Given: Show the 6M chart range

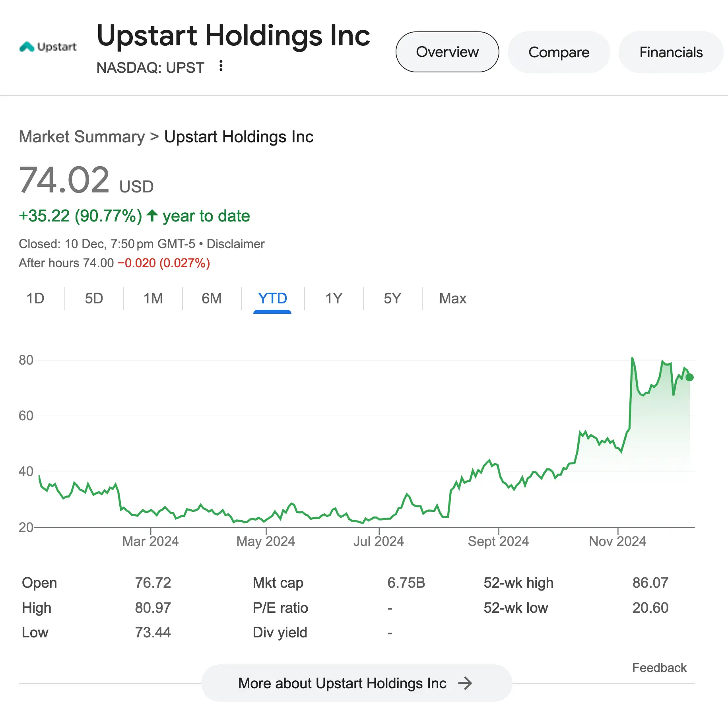Looking at the screenshot, I should (212, 298).
